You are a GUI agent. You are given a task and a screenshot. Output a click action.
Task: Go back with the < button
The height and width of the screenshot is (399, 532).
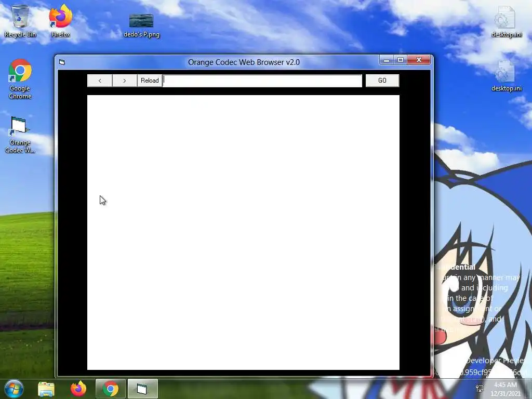point(99,81)
